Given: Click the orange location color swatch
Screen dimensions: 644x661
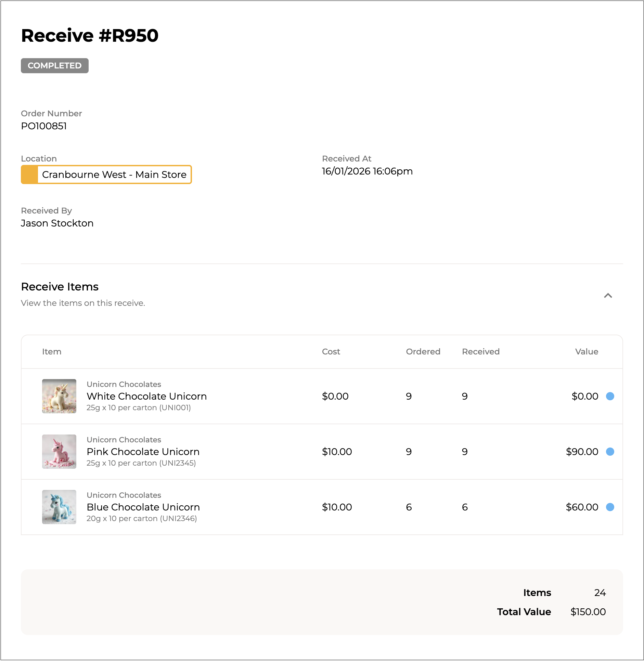Looking at the screenshot, I should coord(30,174).
